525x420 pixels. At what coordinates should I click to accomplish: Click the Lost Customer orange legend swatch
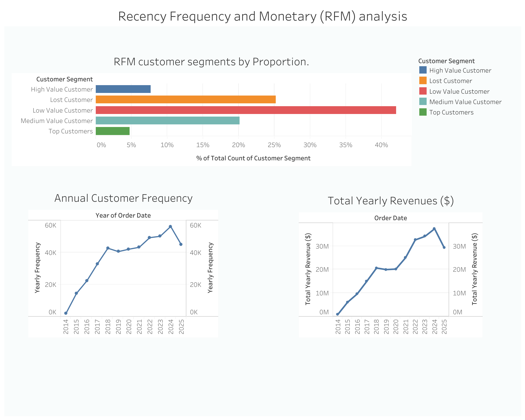click(x=423, y=81)
